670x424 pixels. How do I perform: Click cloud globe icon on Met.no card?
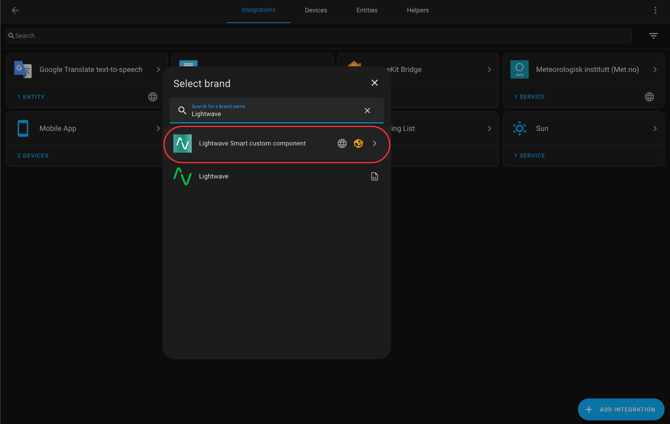(x=649, y=97)
